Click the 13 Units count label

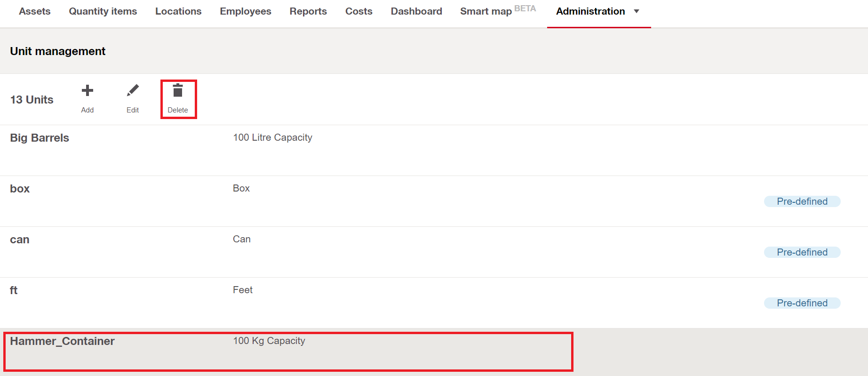32,100
